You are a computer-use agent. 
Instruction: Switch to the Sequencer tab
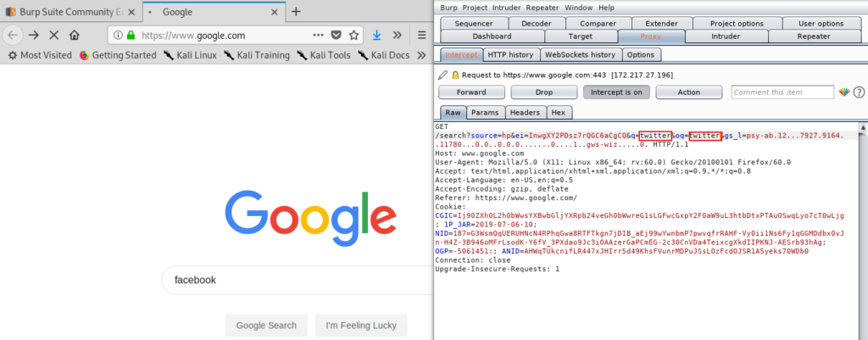pyautogui.click(x=473, y=23)
